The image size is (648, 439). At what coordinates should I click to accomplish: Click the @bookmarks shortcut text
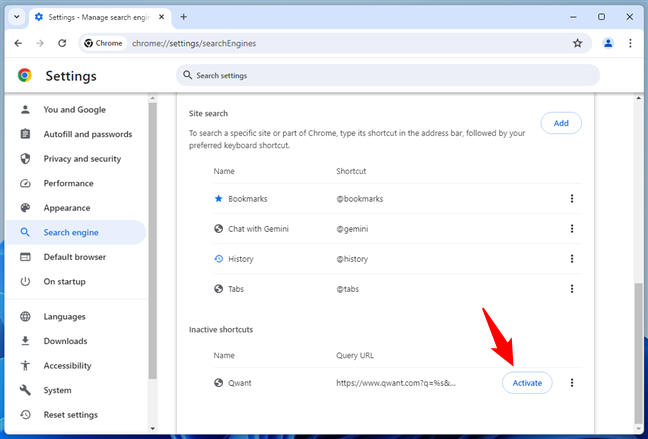[360, 199]
